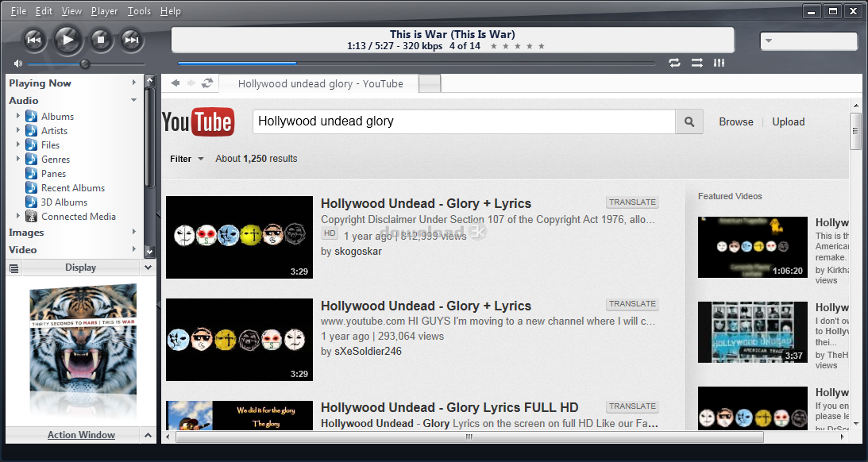
Task: Click the YouTube logo
Action: pyautogui.click(x=199, y=121)
